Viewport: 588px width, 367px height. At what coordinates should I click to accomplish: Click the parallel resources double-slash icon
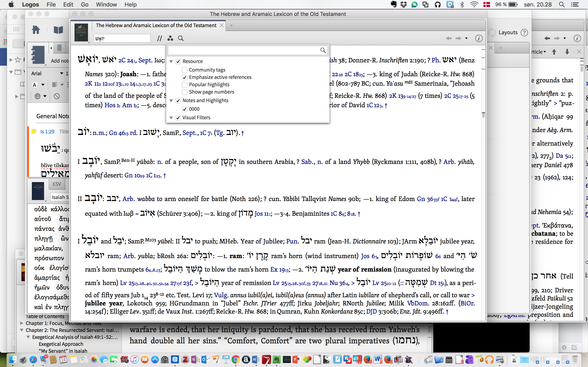point(159,38)
